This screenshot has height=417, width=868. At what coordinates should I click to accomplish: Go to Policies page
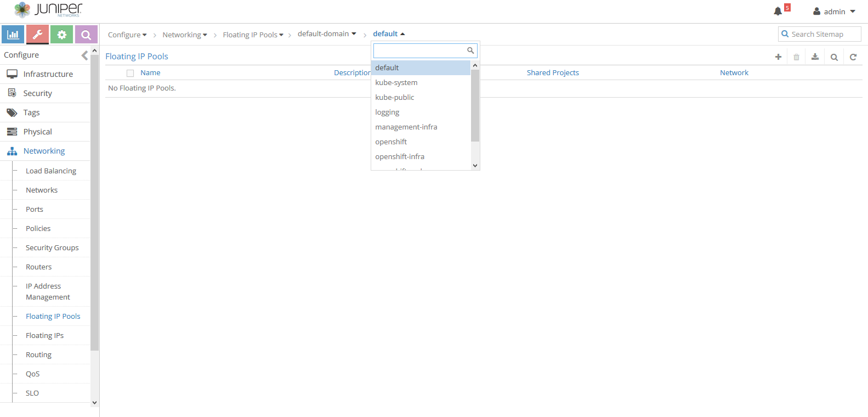tap(38, 229)
